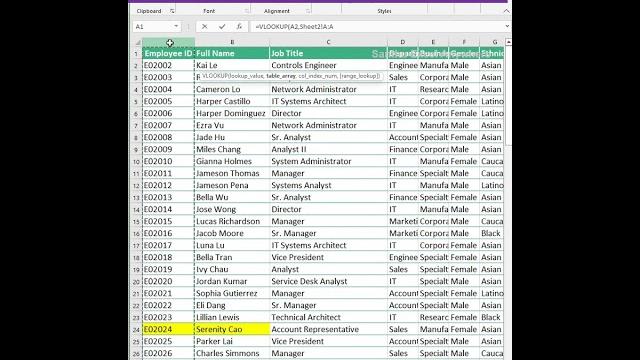Select the Harper Dominguez cell

pos(232,113)
